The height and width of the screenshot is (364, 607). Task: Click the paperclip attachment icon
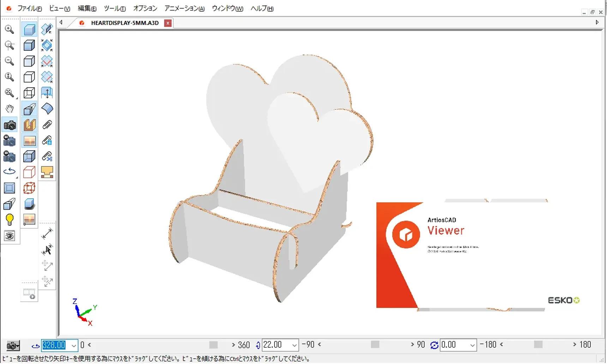[47, 125]
